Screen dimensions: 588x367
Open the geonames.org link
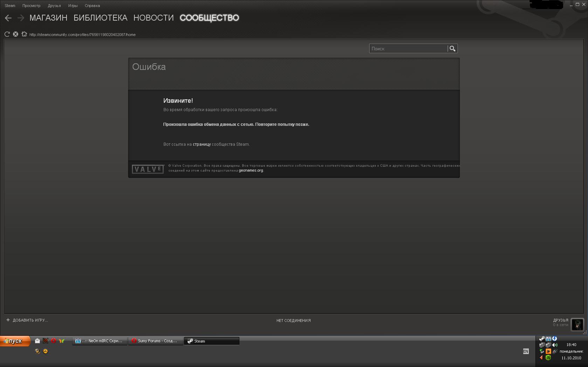coord(251,171)
